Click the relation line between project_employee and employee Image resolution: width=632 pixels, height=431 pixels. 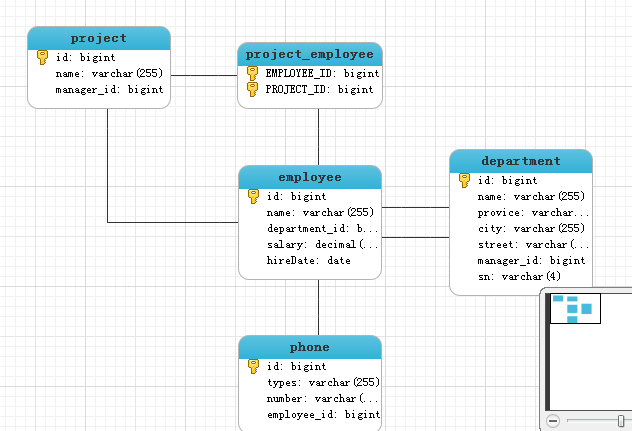coord(318,137)
